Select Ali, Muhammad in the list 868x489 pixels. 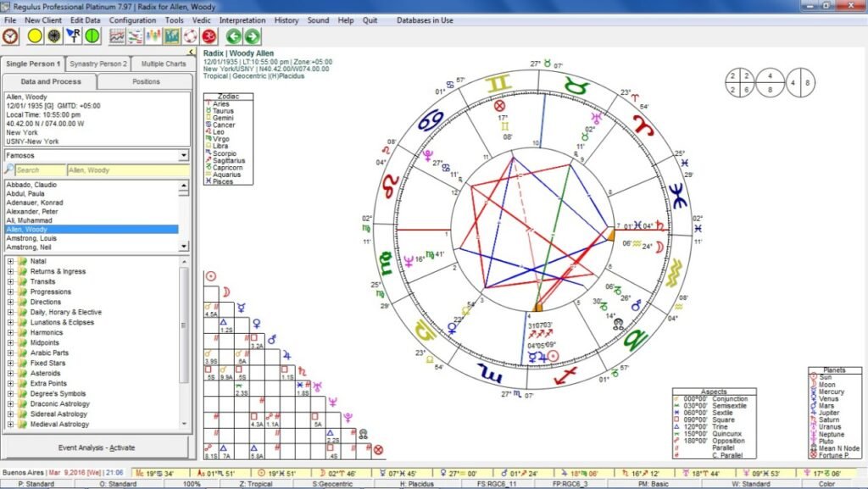pos(30,220)
